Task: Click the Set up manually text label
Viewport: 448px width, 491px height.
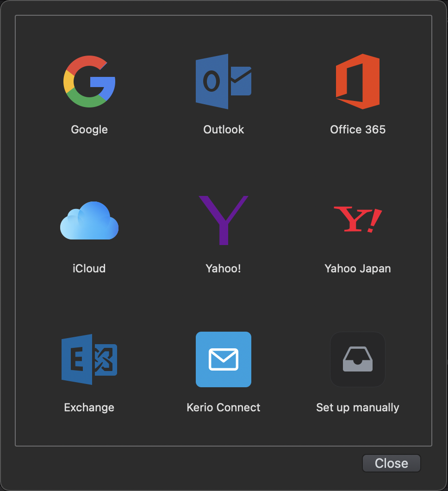Action: (358, 408)
